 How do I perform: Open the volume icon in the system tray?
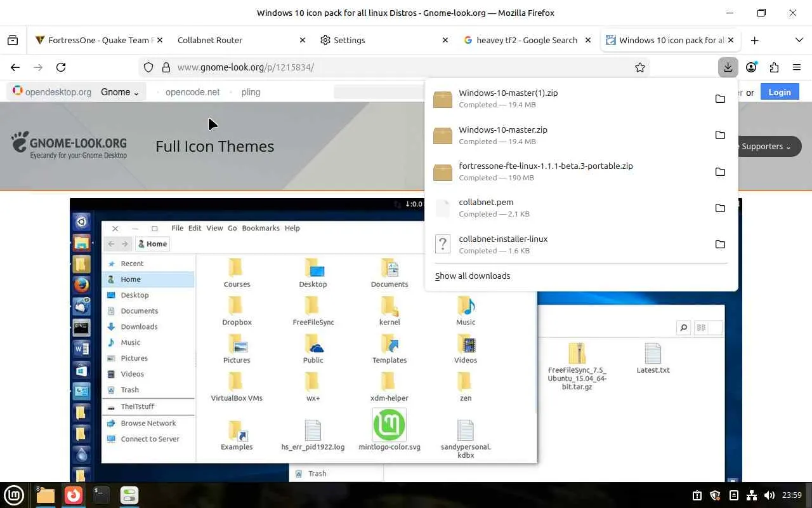pyautogui.click(x=769, y=495)
